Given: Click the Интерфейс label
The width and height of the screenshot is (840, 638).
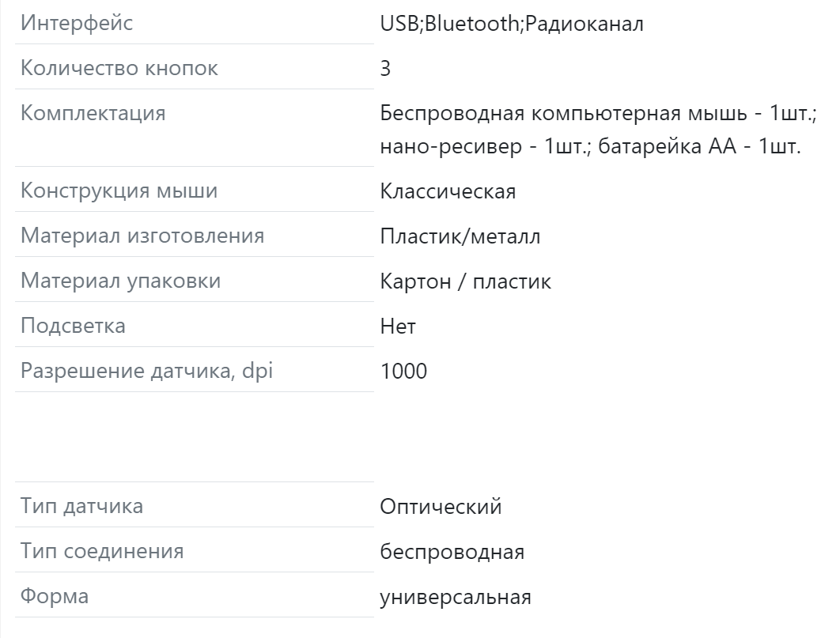Looking at the screenshot, I should tap(77, 23).
